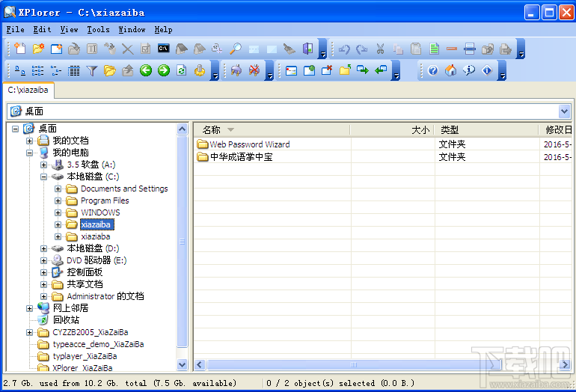Click the scissors Cut icon
The image size is (576, 392).
tap(380, 49)
